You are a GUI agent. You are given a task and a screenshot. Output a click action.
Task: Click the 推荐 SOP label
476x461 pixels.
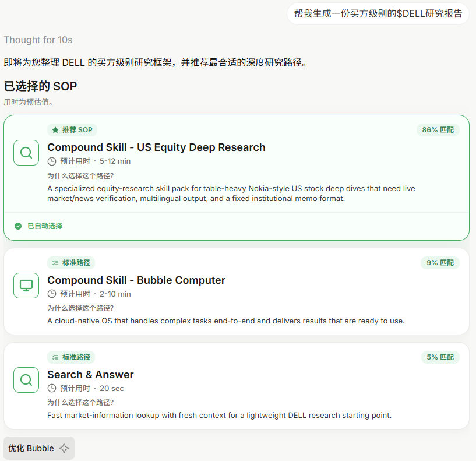tap(72, 130)
